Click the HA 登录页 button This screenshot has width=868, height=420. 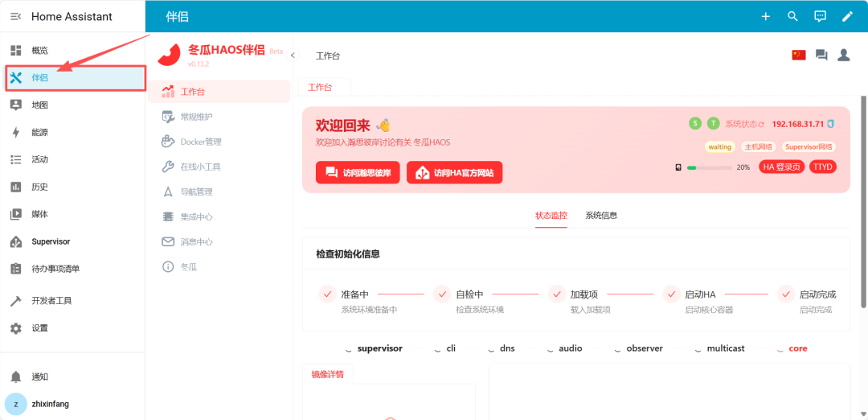(781, 167)
